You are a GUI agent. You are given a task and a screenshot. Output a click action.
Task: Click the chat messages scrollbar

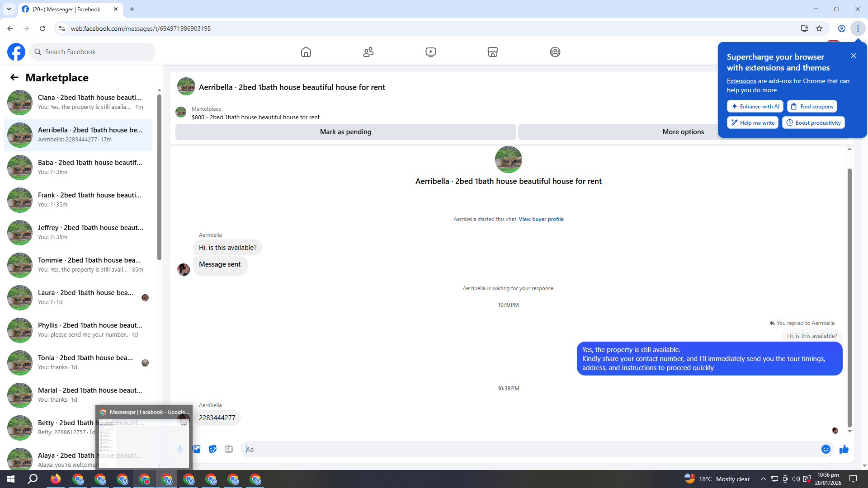(x=849, y=298)
